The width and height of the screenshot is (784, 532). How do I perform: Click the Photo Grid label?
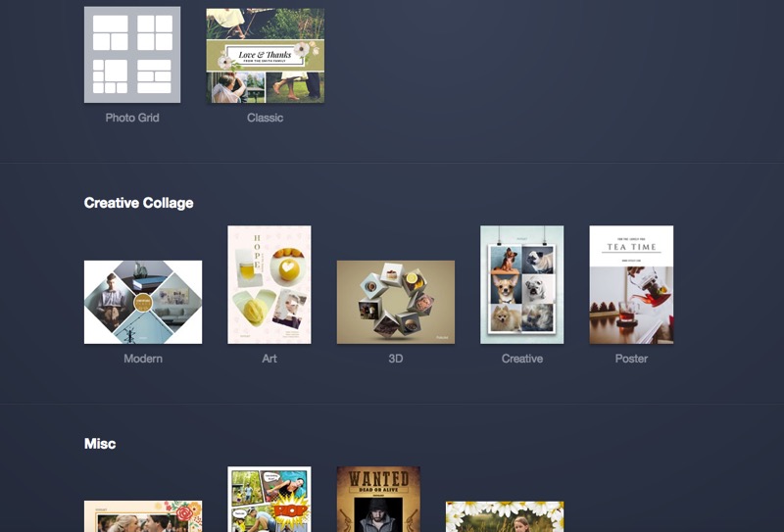132,118
